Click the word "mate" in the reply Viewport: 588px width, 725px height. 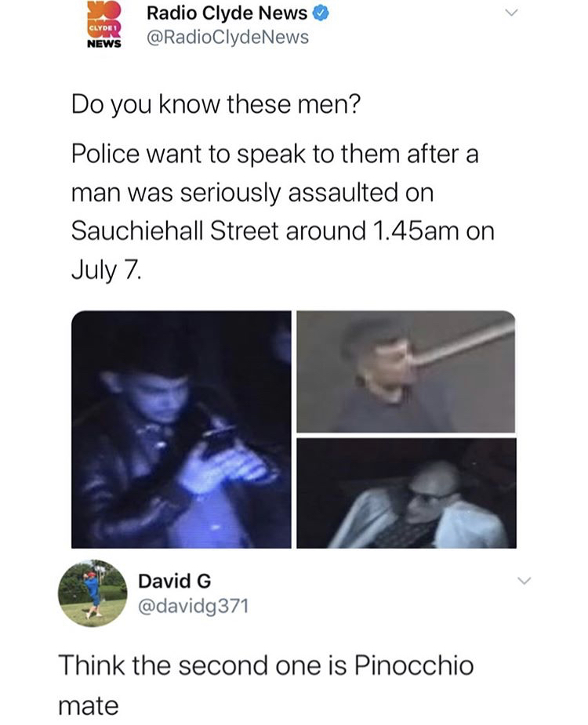click(x=89, y=706)
